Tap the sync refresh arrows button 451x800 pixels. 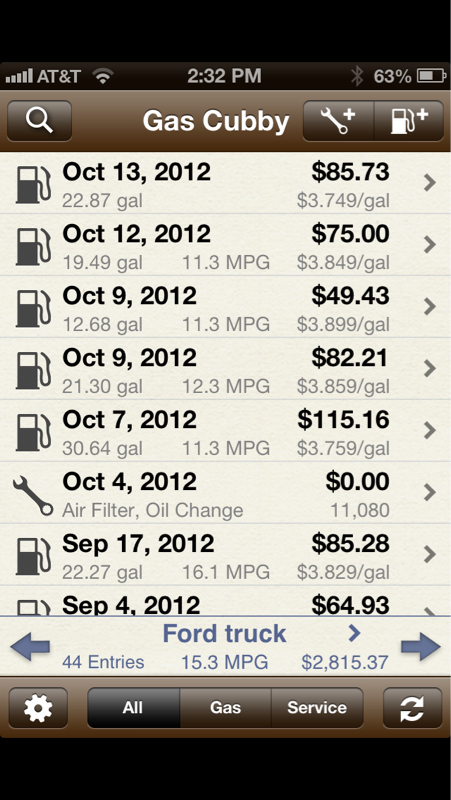coord(412,708)
